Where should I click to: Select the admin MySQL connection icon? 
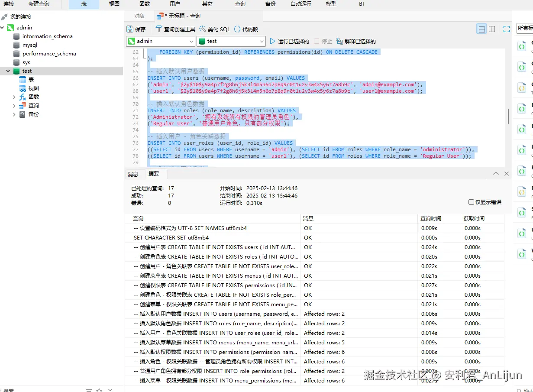10,28
